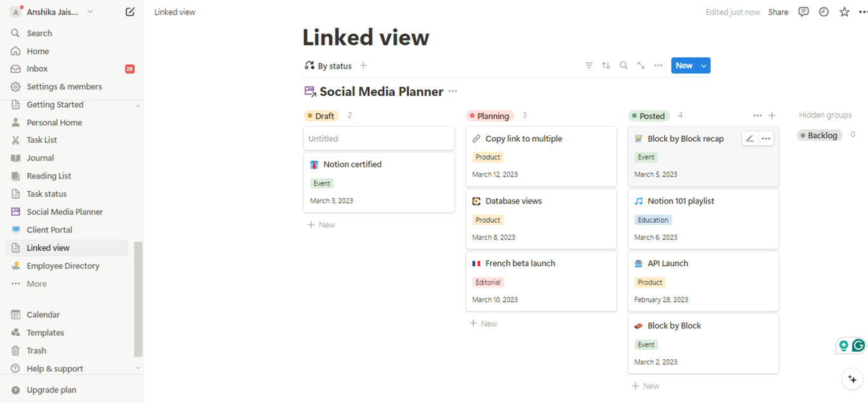Expand More in the sidebar
The image size is (868, 403).
point(36,284)
